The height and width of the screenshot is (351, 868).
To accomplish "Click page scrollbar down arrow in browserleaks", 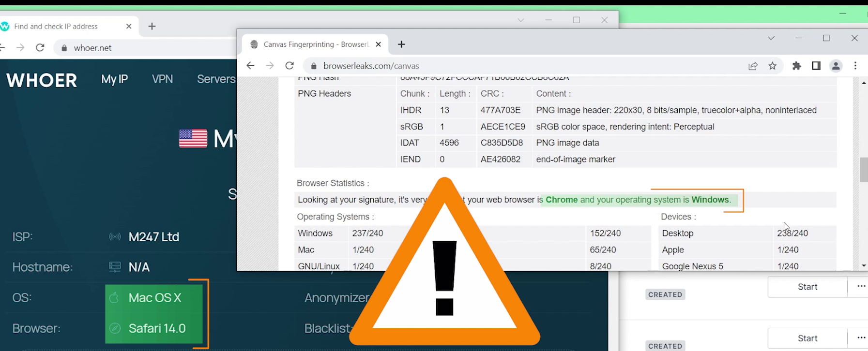I will pyautogui.click(x=864, y=266).
